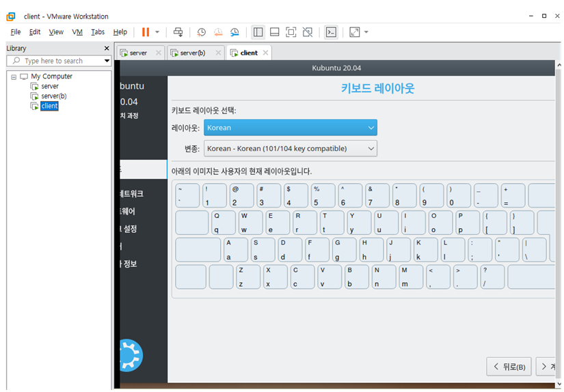Open stretch guest dropdown arrow
The width and height of the screenshot is (564, 392).
coord(366,32)
